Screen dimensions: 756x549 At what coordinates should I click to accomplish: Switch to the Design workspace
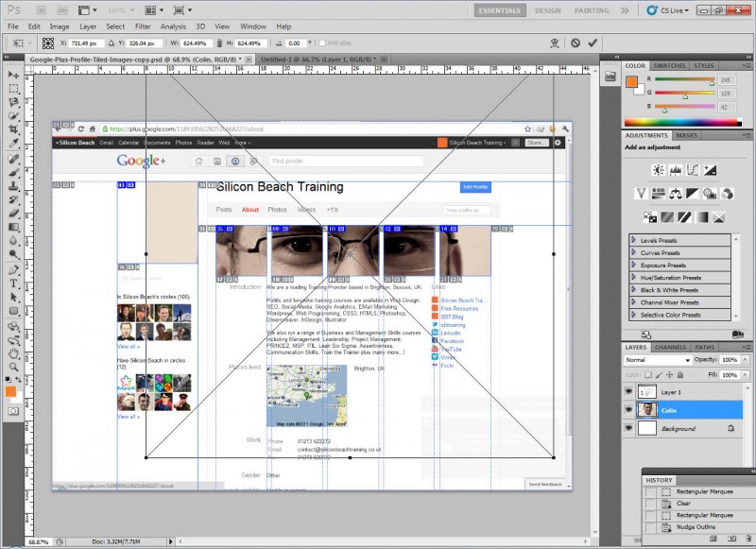pos(548,10)
